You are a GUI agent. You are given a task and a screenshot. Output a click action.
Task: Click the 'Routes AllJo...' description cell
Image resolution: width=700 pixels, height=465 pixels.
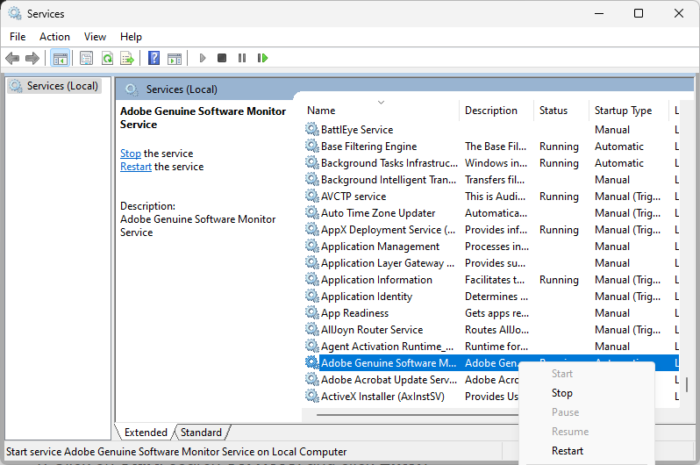click(x=496, y=329)
